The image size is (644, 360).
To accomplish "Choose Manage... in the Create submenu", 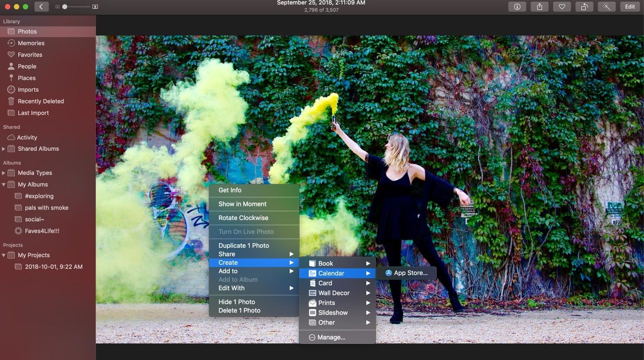I will pyautogui.click(x=331, y=337).
